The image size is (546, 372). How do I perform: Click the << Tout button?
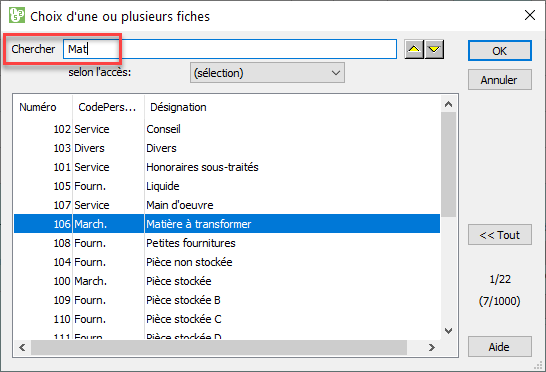500,235
